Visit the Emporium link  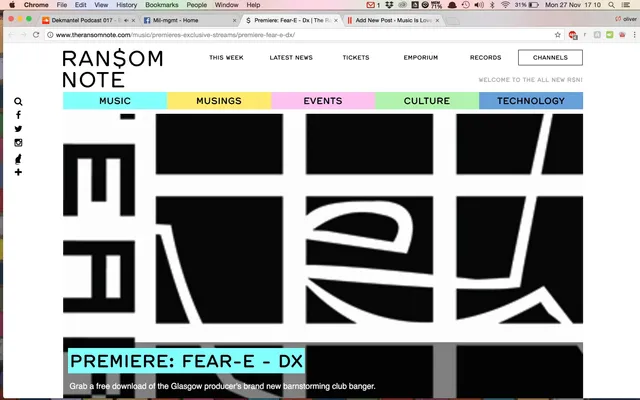pyautogui.click(x=421, y=58)
